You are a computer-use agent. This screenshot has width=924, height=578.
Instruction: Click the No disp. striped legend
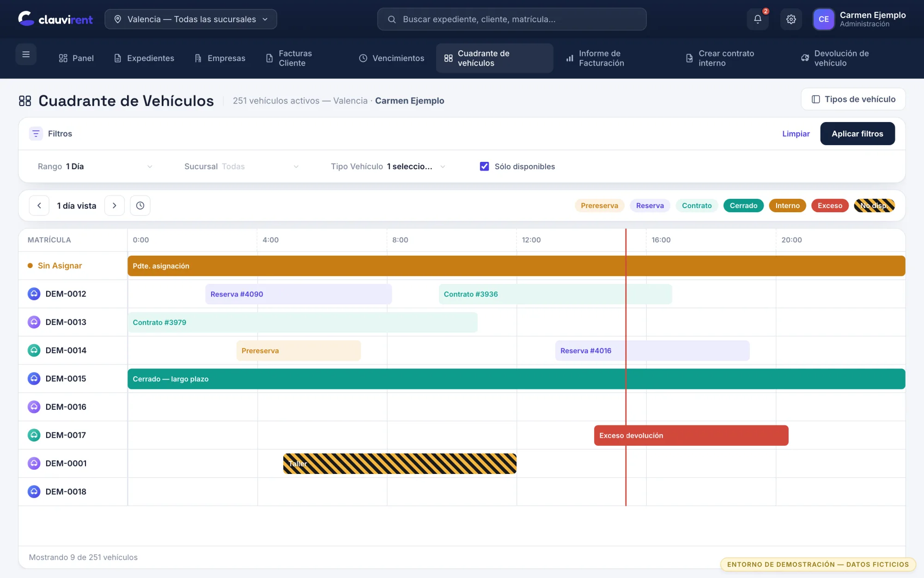pyautogui.click(x=874, y=206)
